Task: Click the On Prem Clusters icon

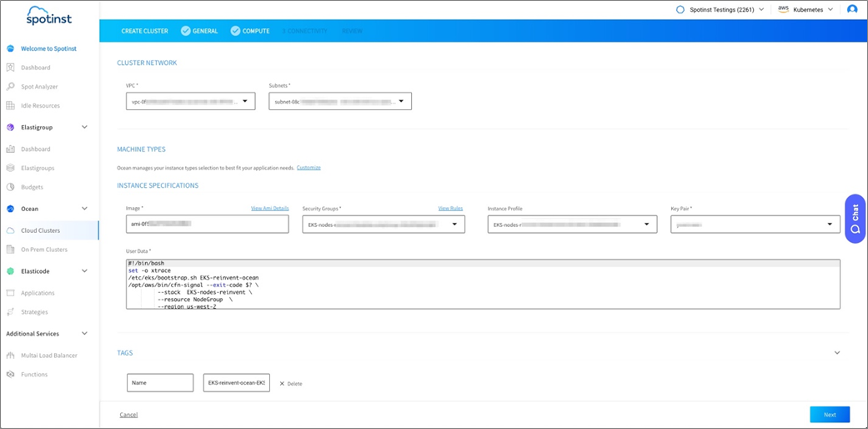Action: [x=10, y=250]
